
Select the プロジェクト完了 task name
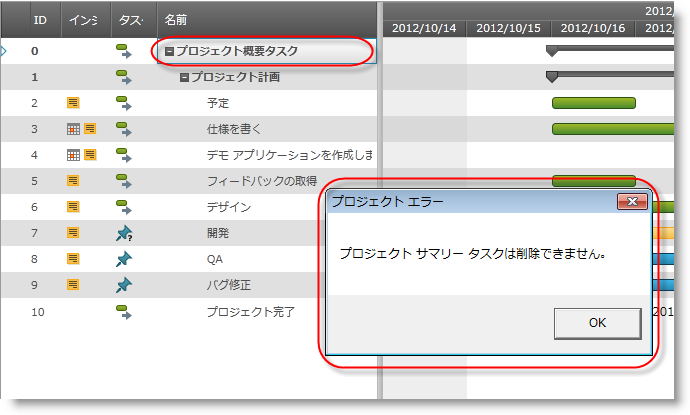click(251, 312)
